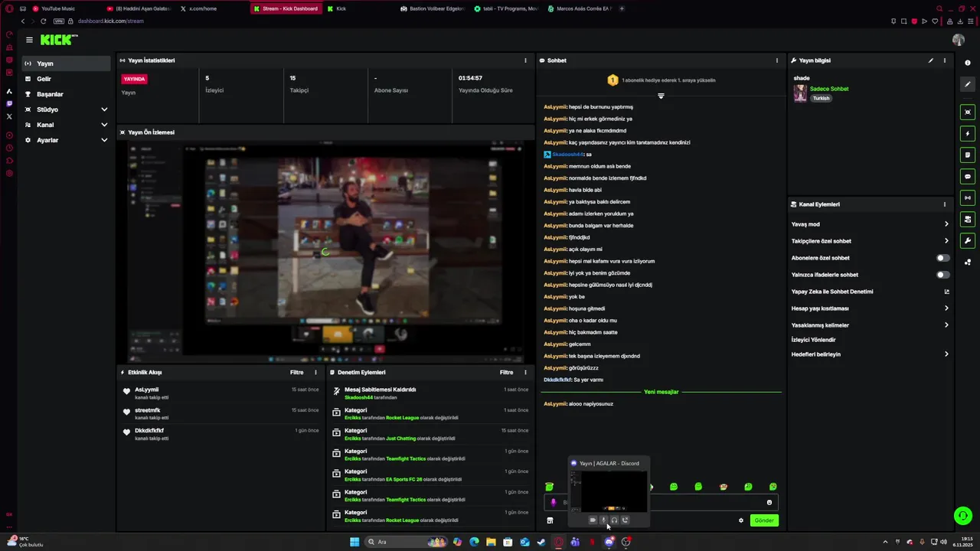Click the info icon in right toolbar
This screenshot has height=551, width=980.
pyautogui.click(x=968, y=63)
